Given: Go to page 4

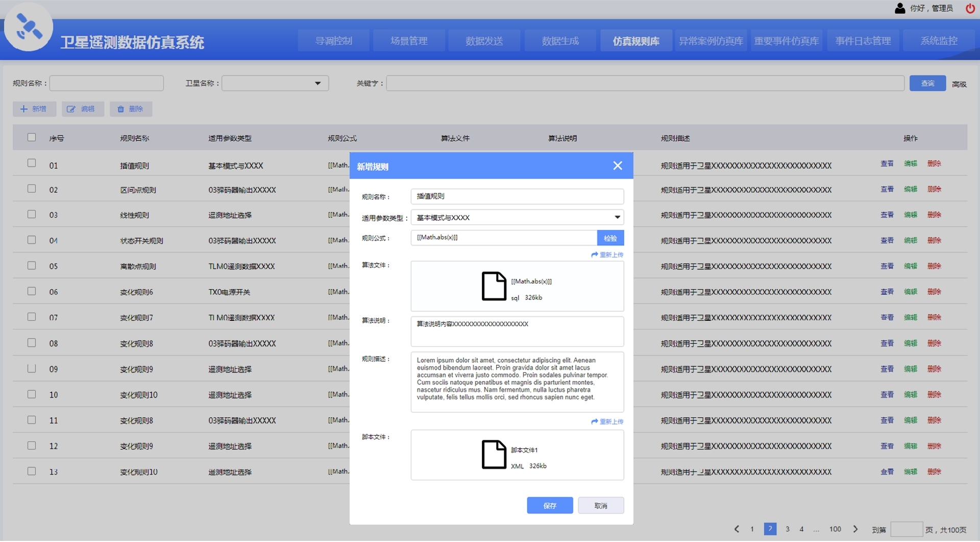Looking at the screenshot, I should tap(801, 530).
